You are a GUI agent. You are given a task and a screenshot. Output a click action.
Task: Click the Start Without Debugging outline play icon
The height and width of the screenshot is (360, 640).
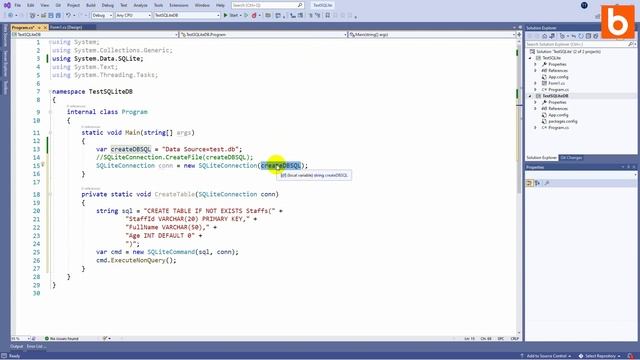pyautogui.click(x=246, y=15)
